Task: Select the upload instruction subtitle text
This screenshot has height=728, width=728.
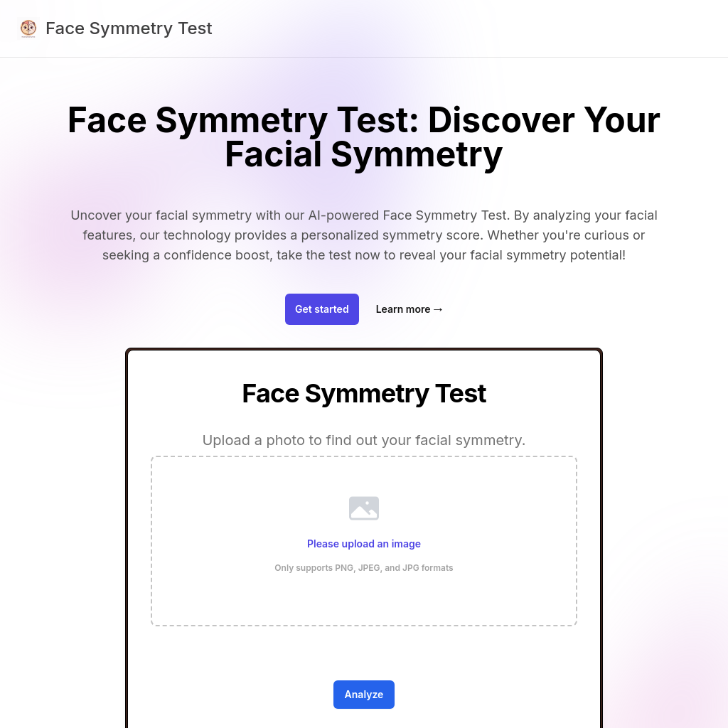Action: coord(364,440)
